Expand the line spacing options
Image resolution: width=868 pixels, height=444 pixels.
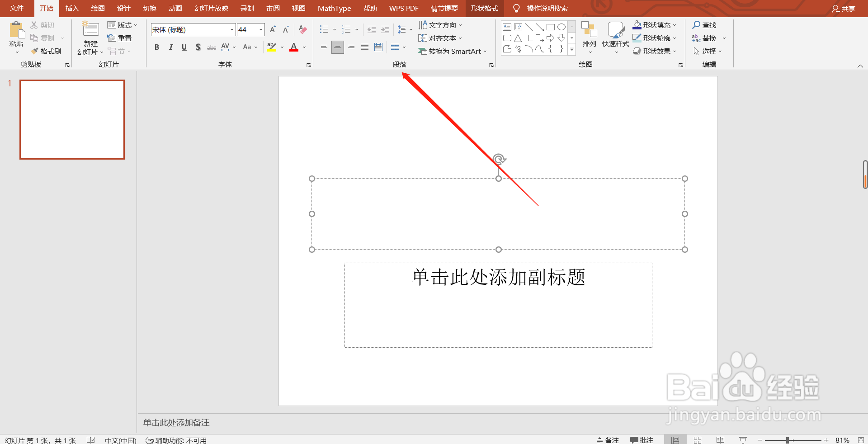pos(410,29)
